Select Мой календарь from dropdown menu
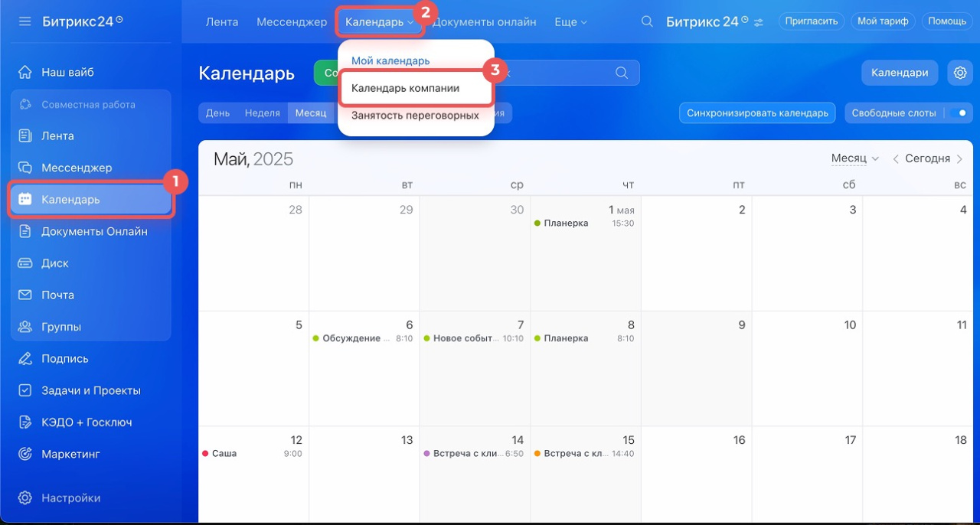The image size is (980, 525). (390, 60)
